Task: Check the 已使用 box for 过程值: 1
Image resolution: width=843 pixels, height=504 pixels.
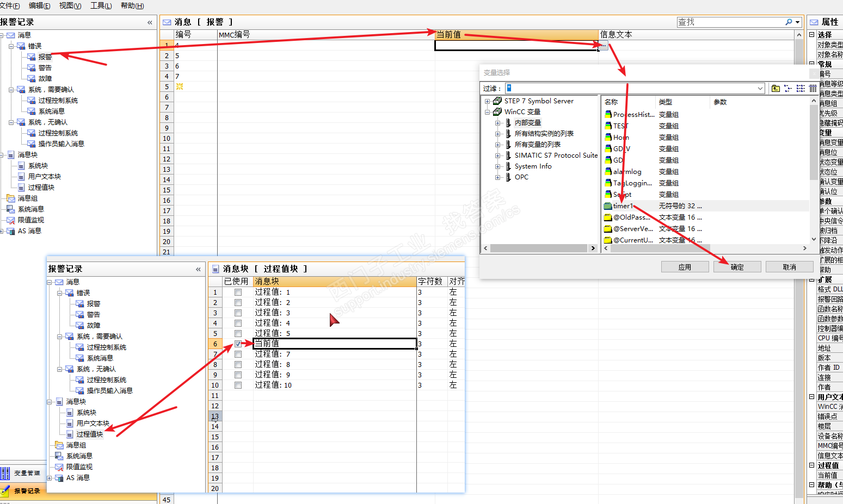Action: [x=238, y=293]
